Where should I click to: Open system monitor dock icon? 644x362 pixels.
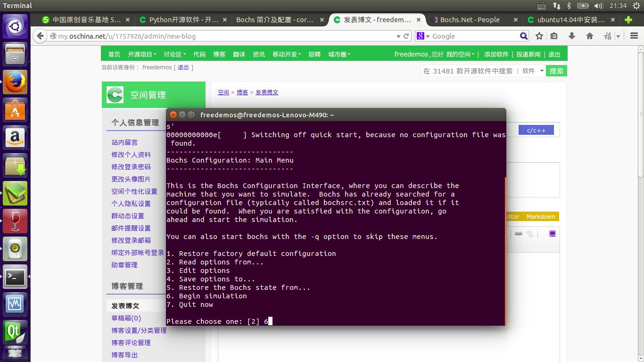(x=15, y=304)
